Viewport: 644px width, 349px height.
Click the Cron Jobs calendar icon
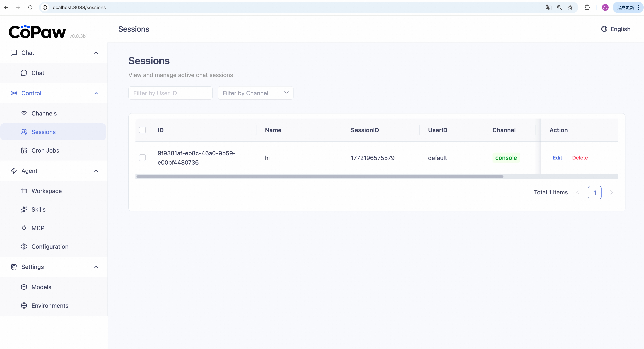pyautogui.click(x=24, y=151)
